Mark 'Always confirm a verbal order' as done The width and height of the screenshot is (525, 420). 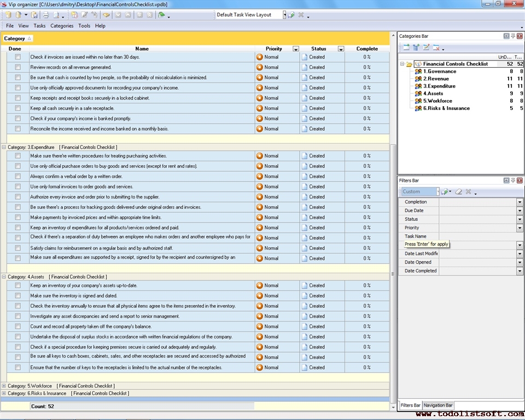[x=17, y=177]
